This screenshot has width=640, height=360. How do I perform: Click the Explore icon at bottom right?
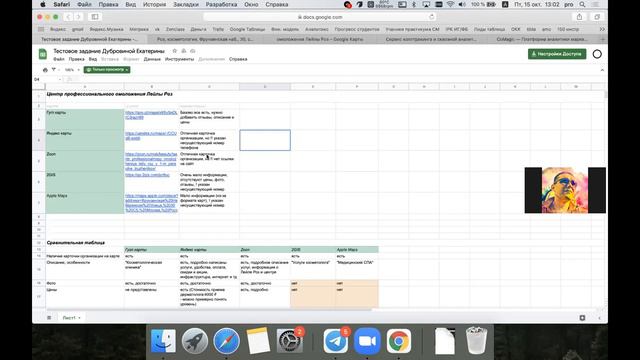click(x=582, y=318)
